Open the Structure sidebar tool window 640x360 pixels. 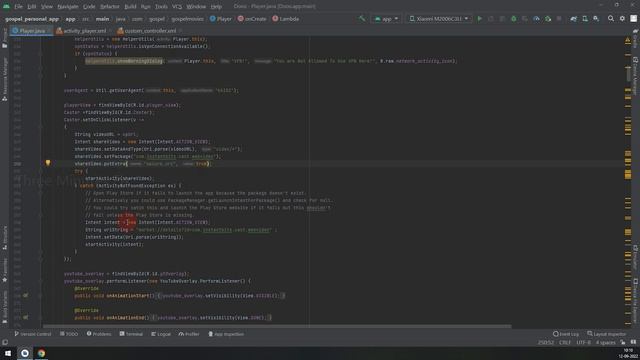tap(4, 238)
